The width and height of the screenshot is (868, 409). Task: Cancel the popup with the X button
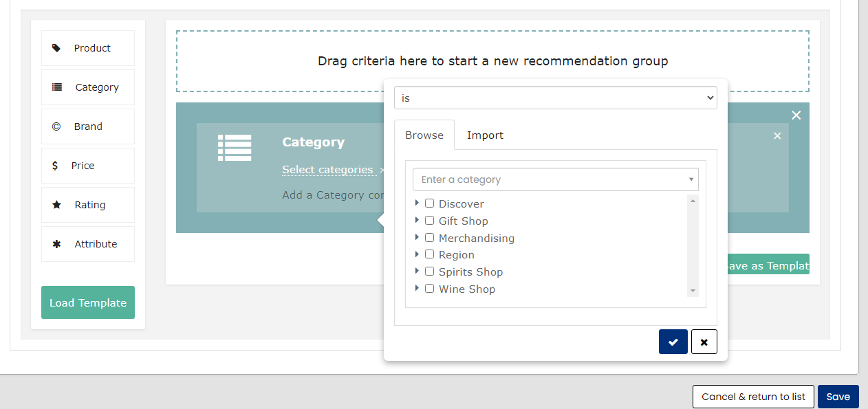pyautogui.click(x=704, y=342)
